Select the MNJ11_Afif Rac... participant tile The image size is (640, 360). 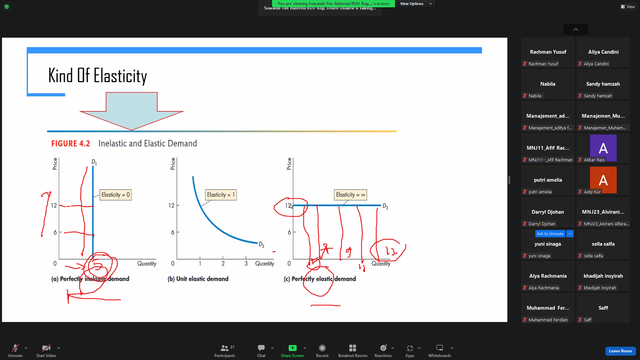[548, 148]
